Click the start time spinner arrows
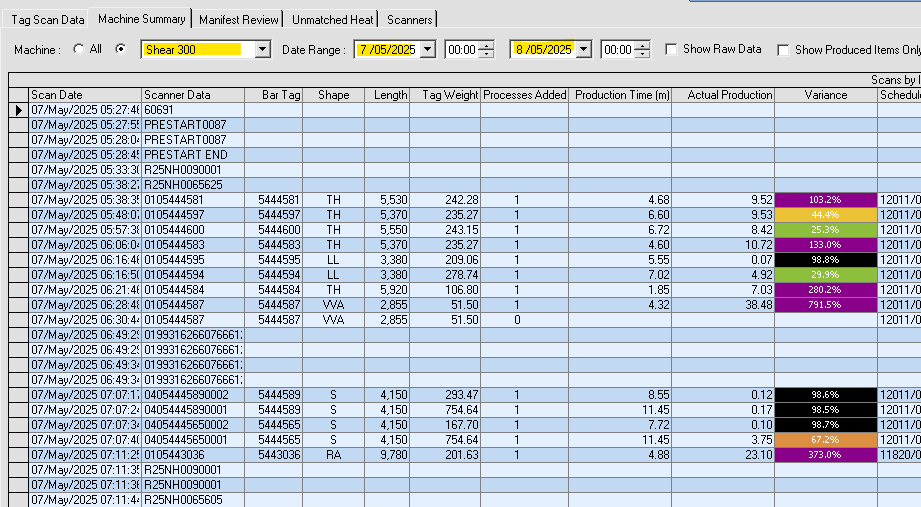This screenshot has width=921, height=507. coord(486,50)
